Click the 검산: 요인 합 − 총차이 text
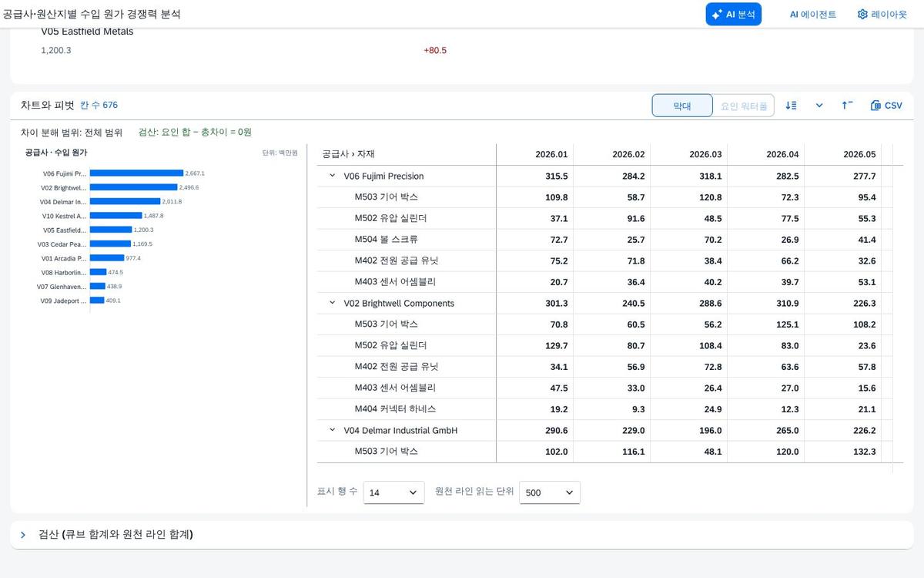Screen dimensions: 924x578 [x=195, y=132]
